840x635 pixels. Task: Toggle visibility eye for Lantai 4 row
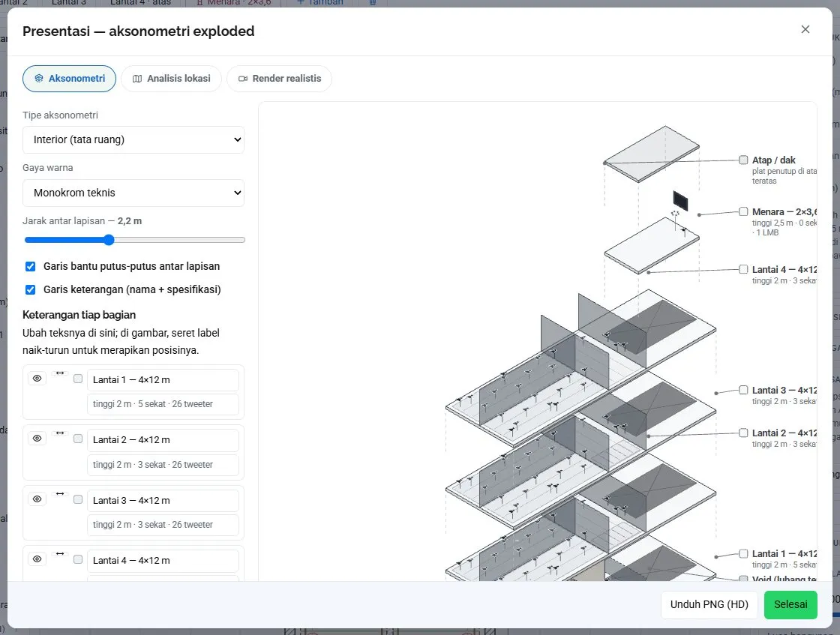coord(37,559)
